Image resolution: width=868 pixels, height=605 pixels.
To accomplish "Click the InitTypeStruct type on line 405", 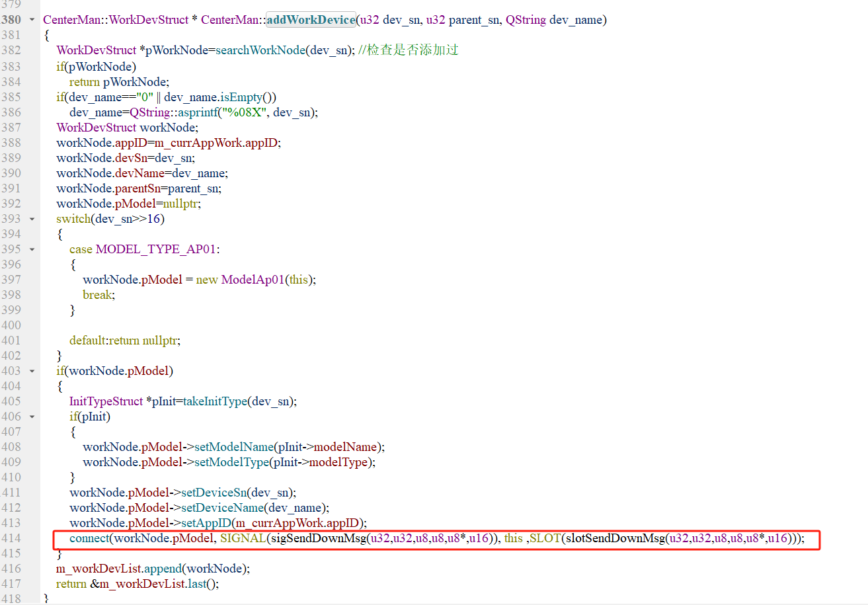I will 106,401.
